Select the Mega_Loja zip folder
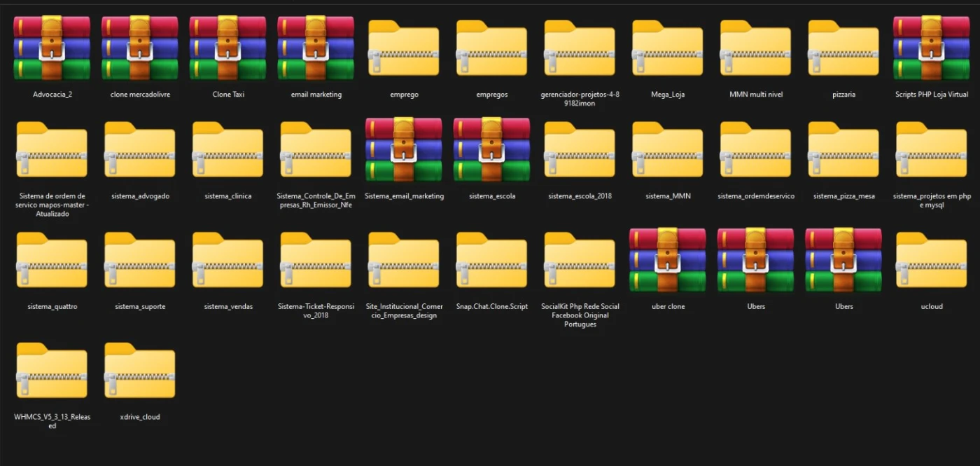 click(x=668, y=48)
